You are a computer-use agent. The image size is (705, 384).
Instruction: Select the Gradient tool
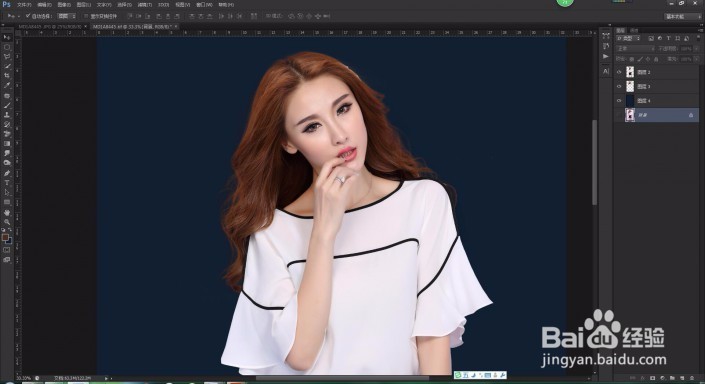pyautogui.click(x=7, y=144)
